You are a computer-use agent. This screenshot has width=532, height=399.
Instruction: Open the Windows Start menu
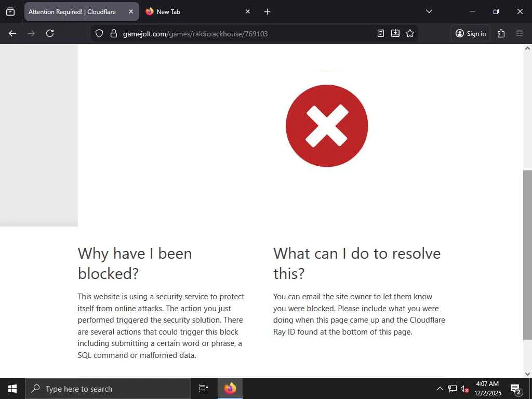coord(12,389)
